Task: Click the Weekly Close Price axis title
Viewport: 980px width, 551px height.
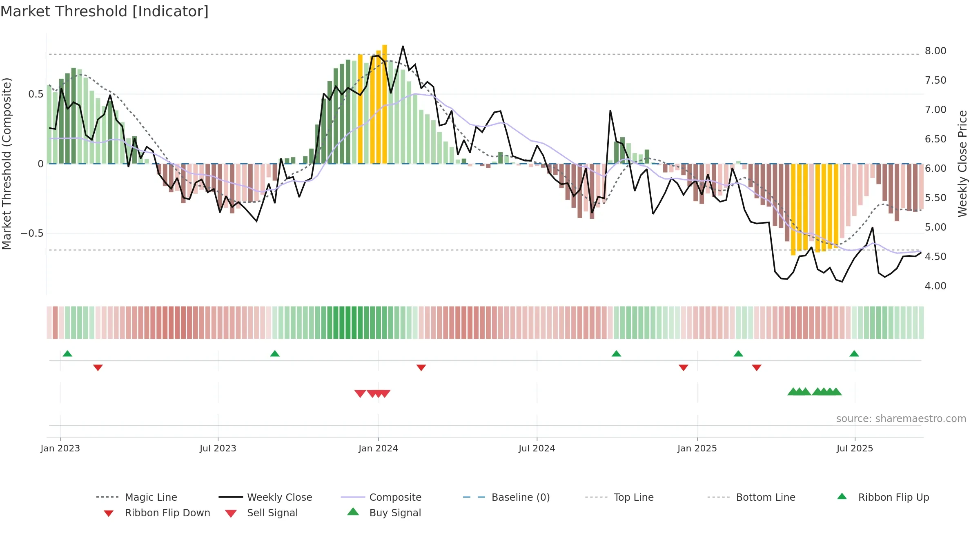Action: [962, 163]
